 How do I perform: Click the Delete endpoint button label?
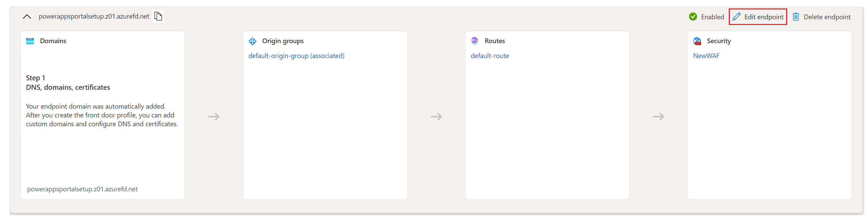(827, 17)
